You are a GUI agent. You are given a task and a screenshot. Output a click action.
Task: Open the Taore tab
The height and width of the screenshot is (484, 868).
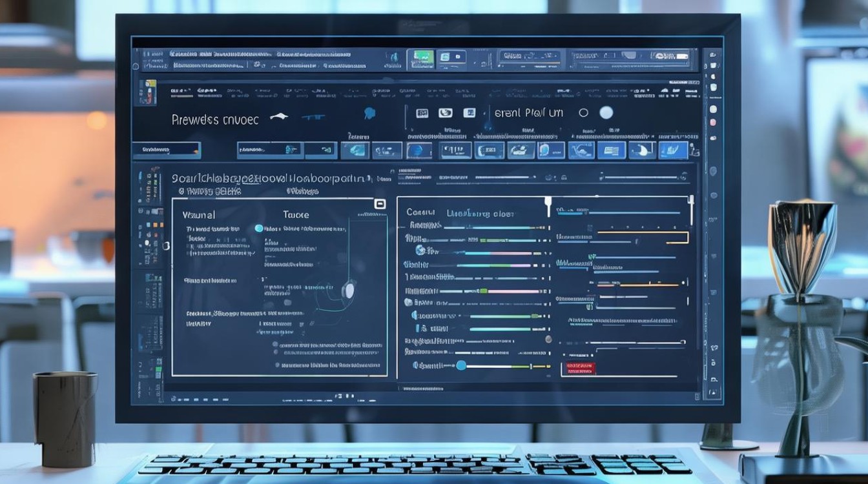coord(296,214)
